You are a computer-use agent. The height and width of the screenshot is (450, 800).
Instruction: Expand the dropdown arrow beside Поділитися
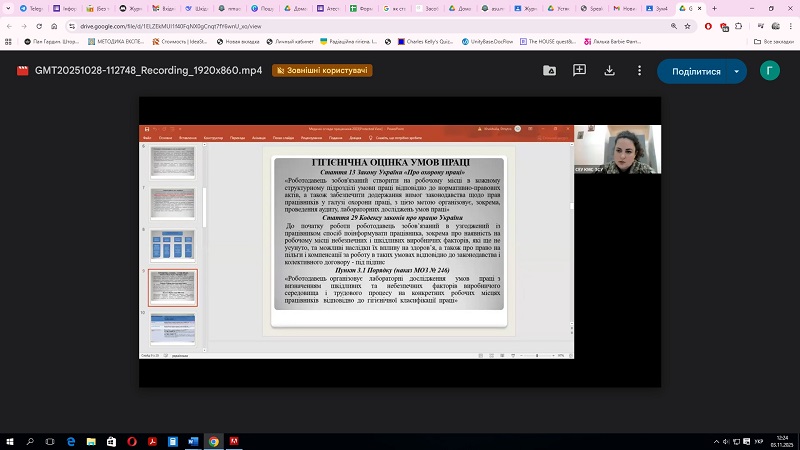pyautogui.click(x=737, y=71)
